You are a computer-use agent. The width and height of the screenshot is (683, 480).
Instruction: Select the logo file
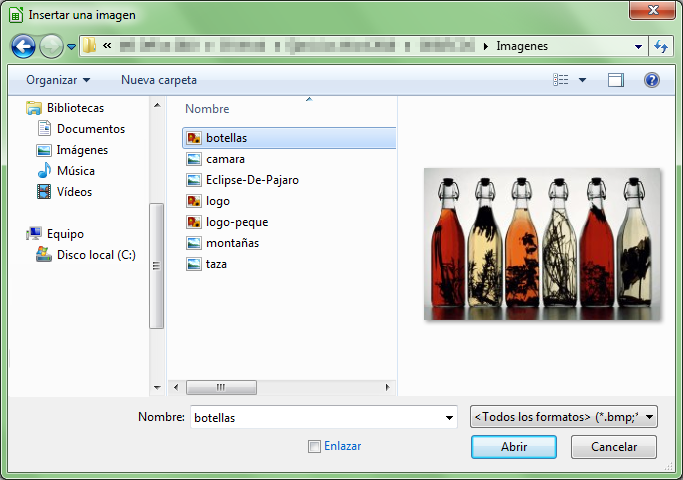point(218,201)
